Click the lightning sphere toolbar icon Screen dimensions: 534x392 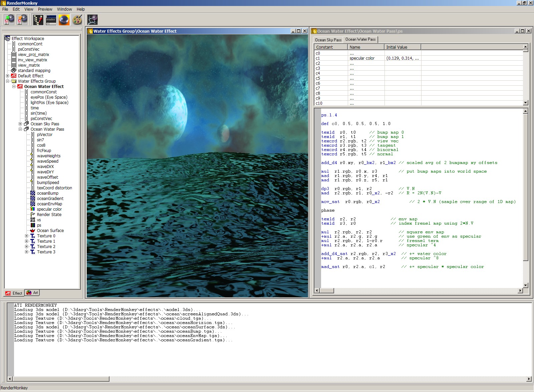[92, 20]
